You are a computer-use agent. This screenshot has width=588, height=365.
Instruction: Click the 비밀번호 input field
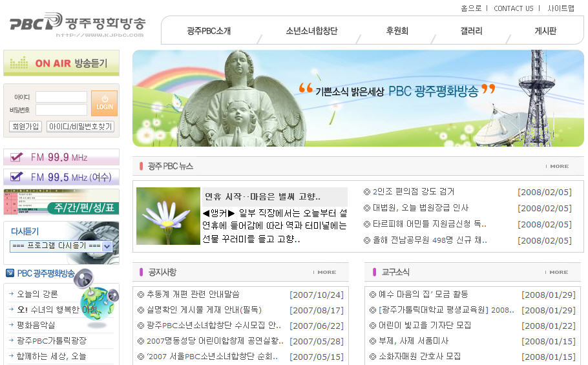coord(61,110)
